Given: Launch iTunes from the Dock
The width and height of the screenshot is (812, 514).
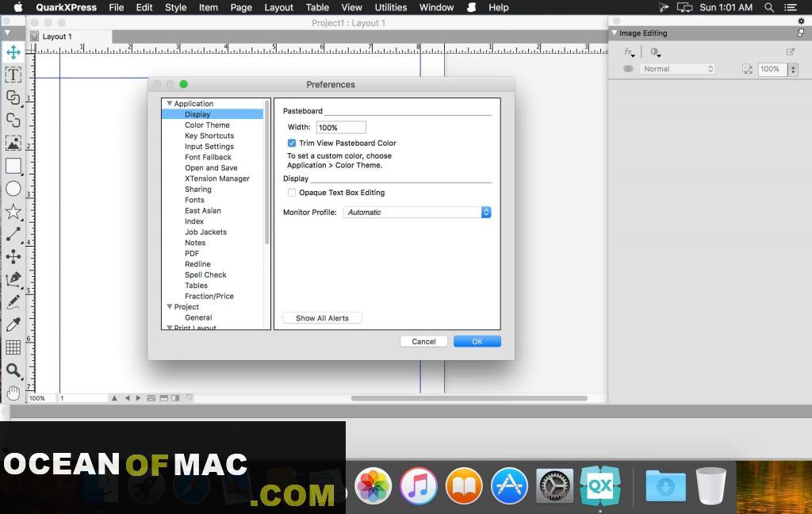Looking at the screenshot, I should coord(419,486).
